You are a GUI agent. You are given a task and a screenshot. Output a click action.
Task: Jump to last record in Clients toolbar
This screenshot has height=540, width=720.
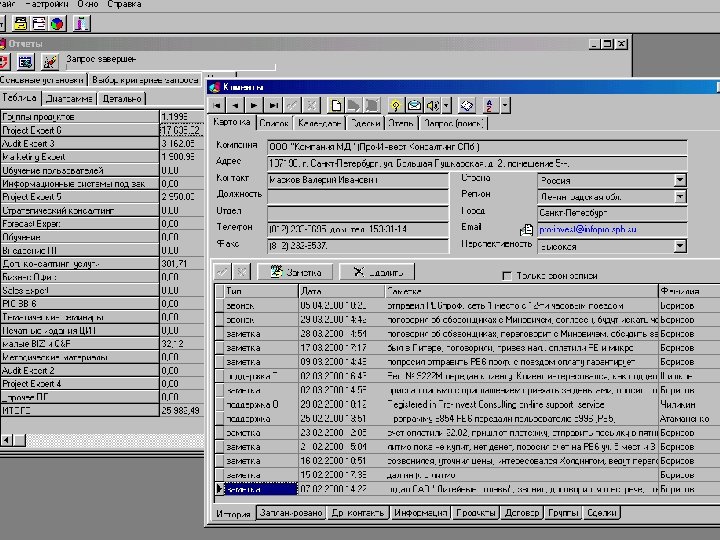273,105
